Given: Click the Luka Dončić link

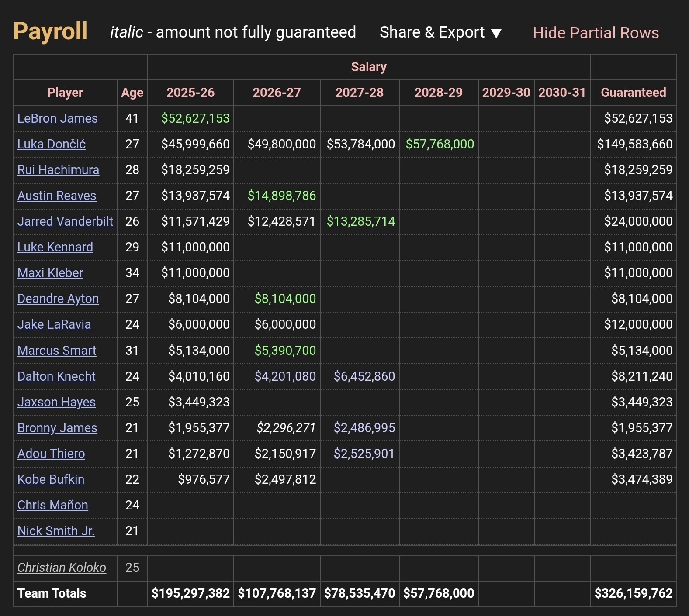Looking at the screenshot, I should click(52, 144).
